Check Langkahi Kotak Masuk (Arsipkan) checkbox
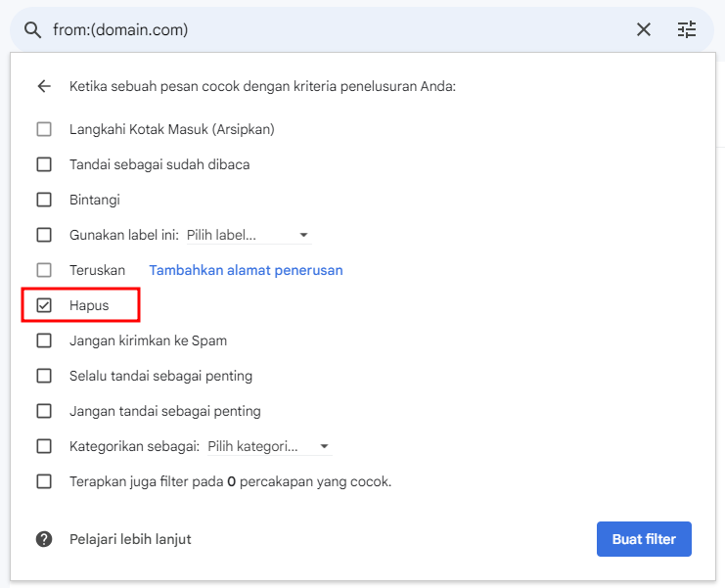Screen dimensions: 725x588 (x=44, y=129)
